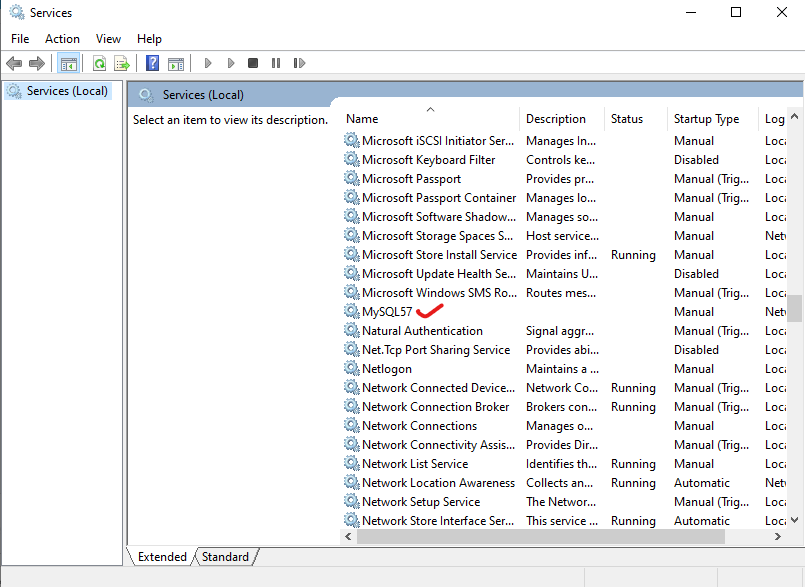This screenshot has height=587, width=805.
Task: Click gear icon beside Network Connection Broker
Action: 352,406
